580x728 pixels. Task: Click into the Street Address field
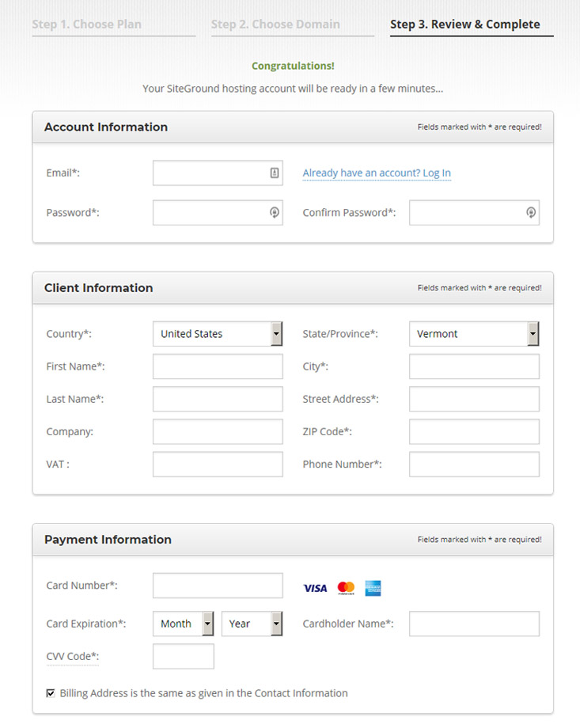474,399
